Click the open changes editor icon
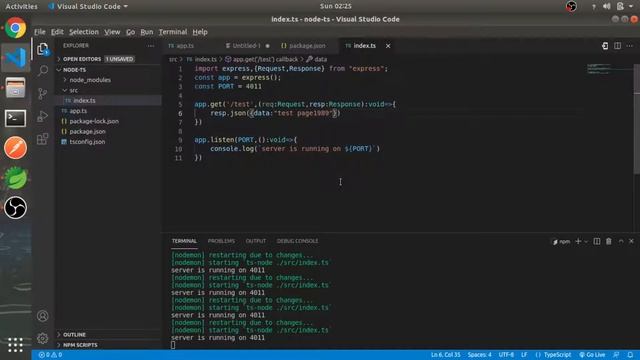640x360 pixels. [605, 46]
